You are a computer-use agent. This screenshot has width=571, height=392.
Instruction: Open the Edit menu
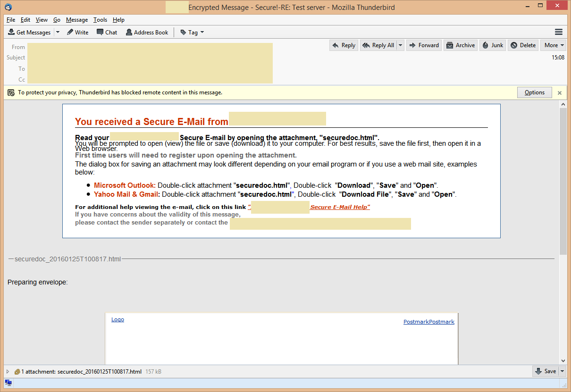point(25,20)
